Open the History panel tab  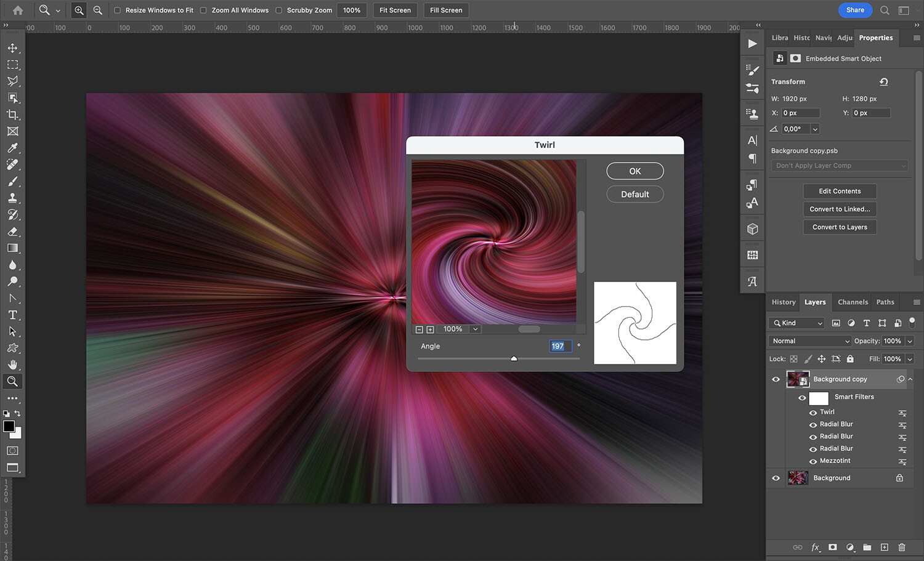coord(783,302)
